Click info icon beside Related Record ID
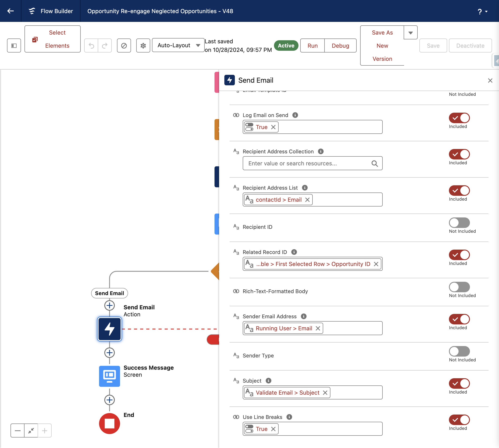 (x=294, y=252)
